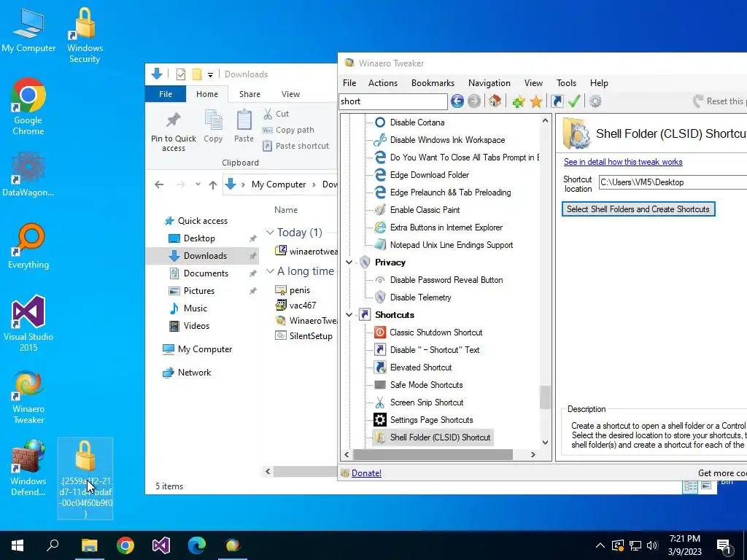747x560 pixels.
Task: Click the shortcut arrow icon in Tweaker toolbar
Action: click(x=557, y=101)
